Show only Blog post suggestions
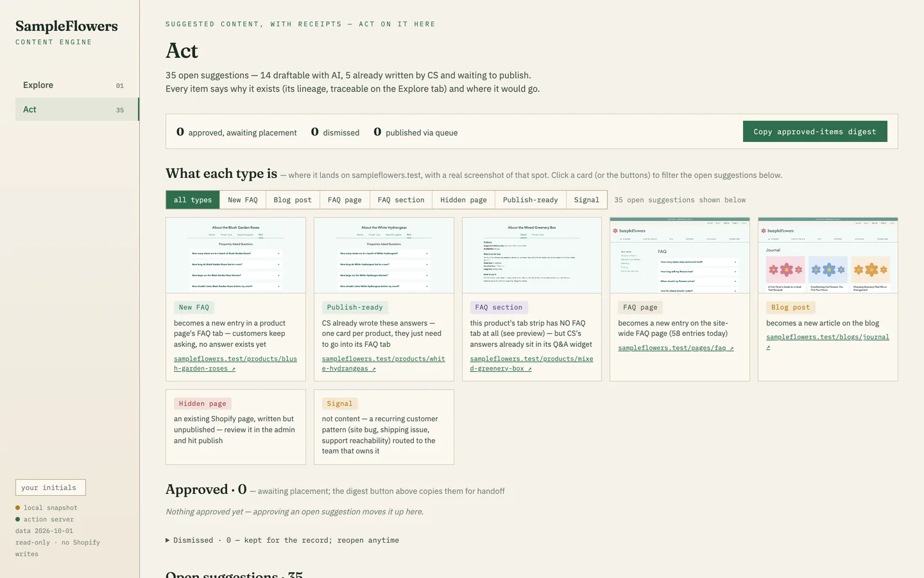This screenshot has height=578, width=924. 293,200
